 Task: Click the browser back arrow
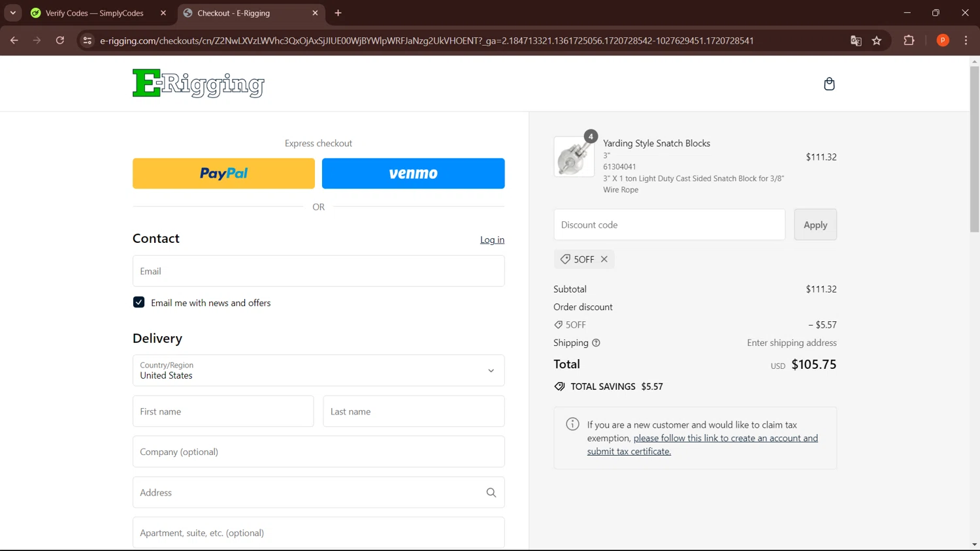14,40
